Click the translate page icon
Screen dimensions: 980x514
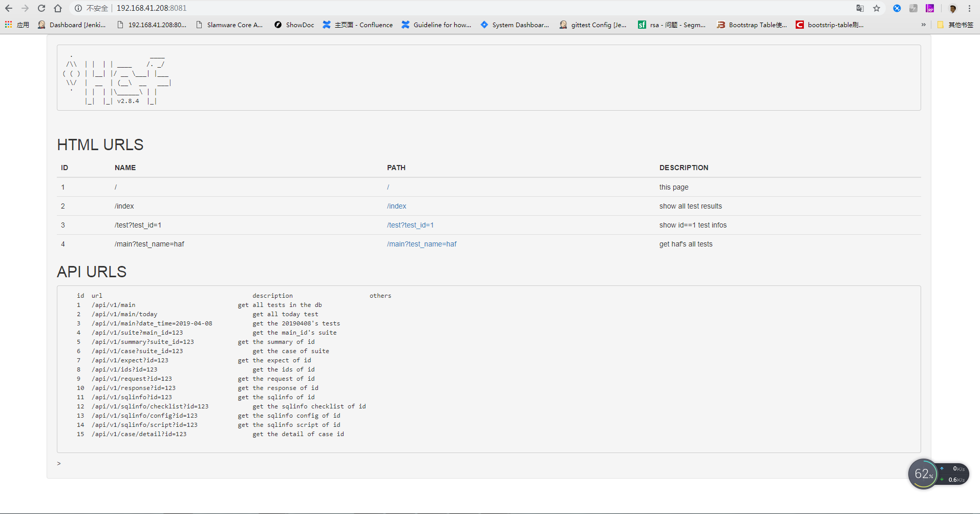(860, 8)
